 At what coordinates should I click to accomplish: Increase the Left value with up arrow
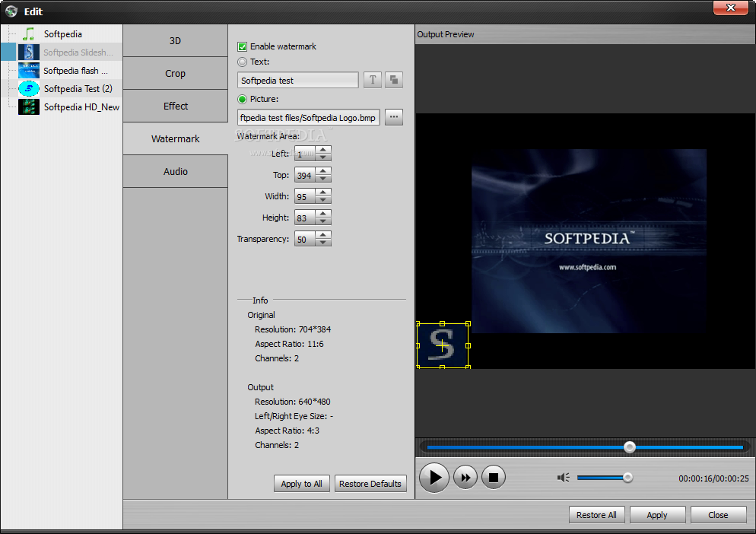pos(323,150)
